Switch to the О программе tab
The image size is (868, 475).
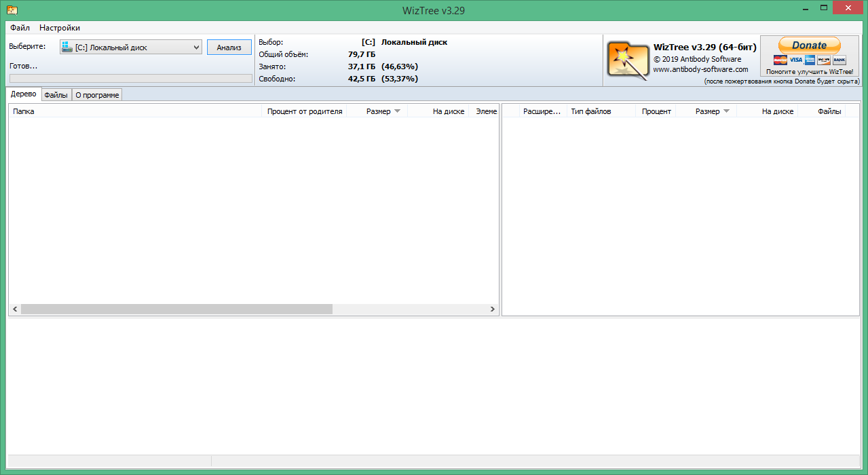tap(97, 95)
